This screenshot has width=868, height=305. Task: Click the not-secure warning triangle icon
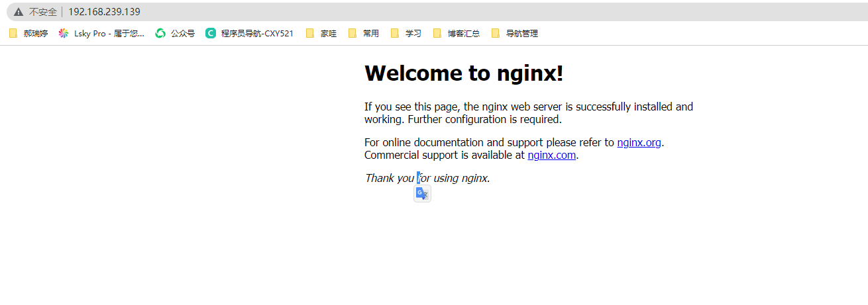tap(18, 12)
